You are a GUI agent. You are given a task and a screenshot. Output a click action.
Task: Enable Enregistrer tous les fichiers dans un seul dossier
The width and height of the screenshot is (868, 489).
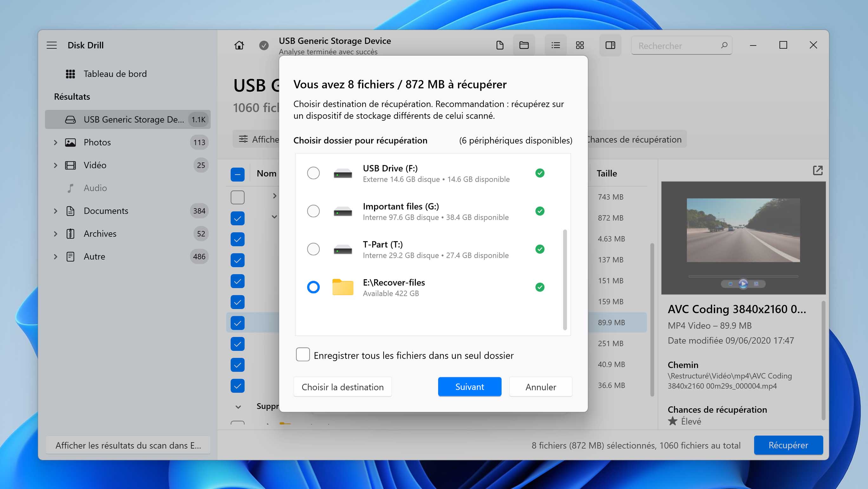point(303,355)
